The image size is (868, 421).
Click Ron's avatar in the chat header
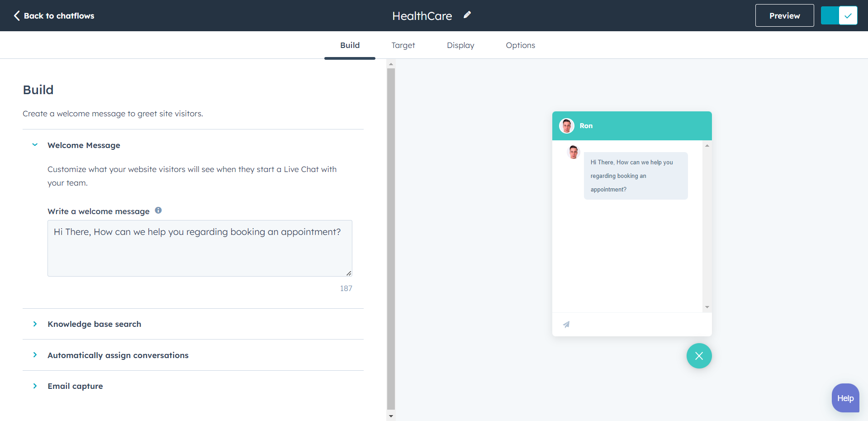click(566, 125)
